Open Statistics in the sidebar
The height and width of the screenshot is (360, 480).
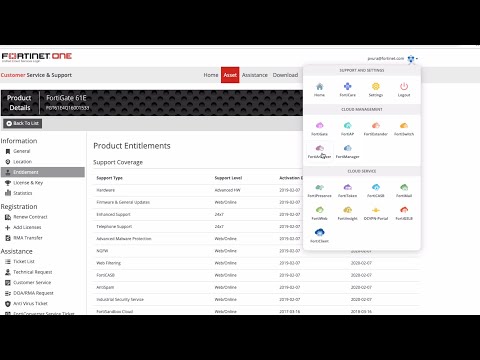click(x=19, y=193)
